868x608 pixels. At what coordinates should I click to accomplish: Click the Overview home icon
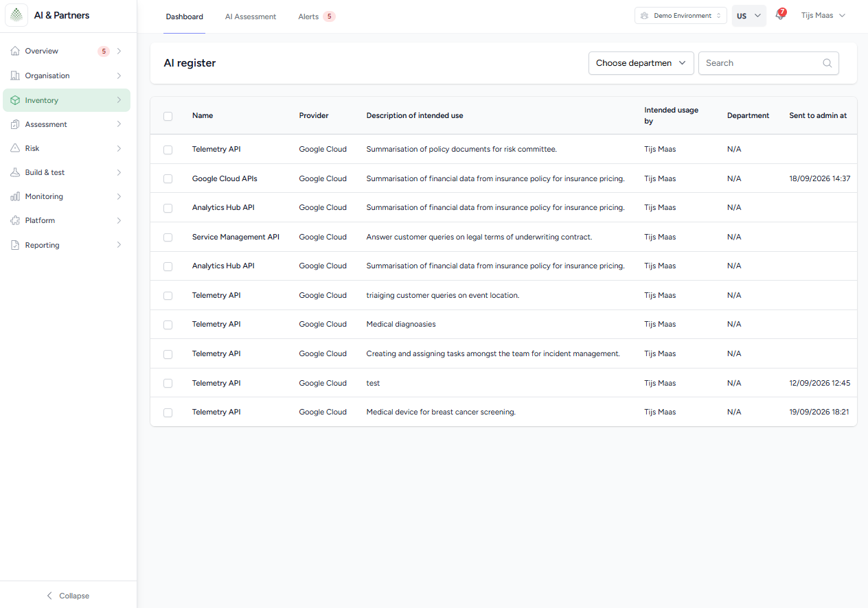15,51
